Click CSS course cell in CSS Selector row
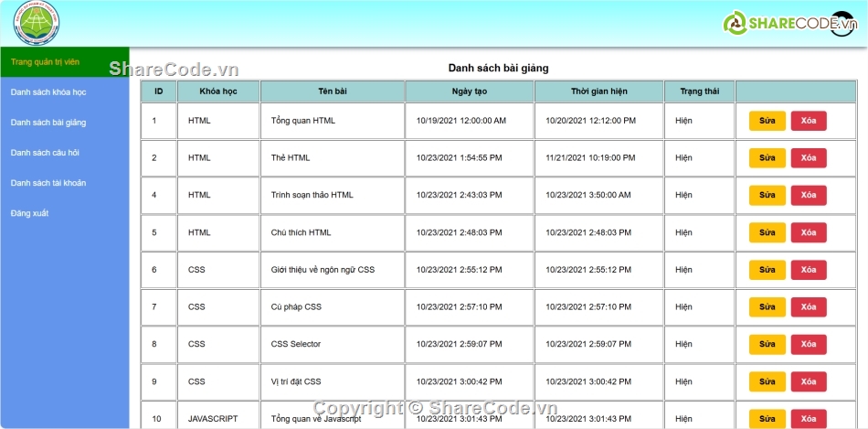 (218, 344)
